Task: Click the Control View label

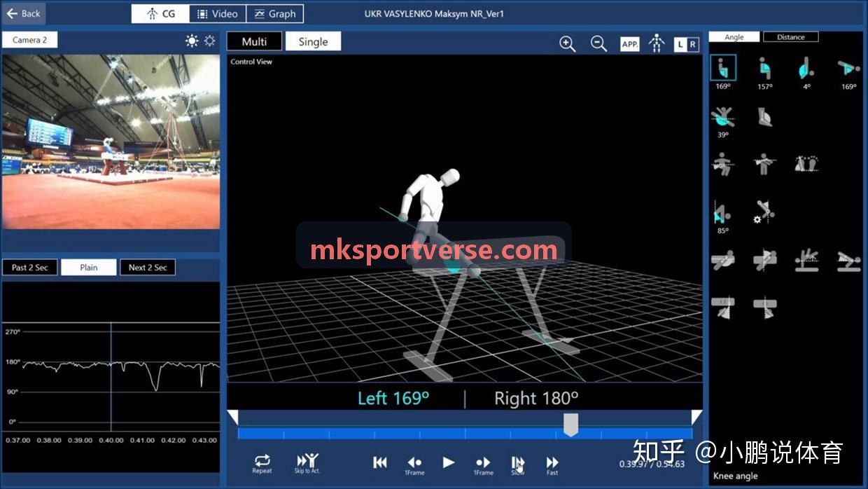Action: click(x=251, y=62)
